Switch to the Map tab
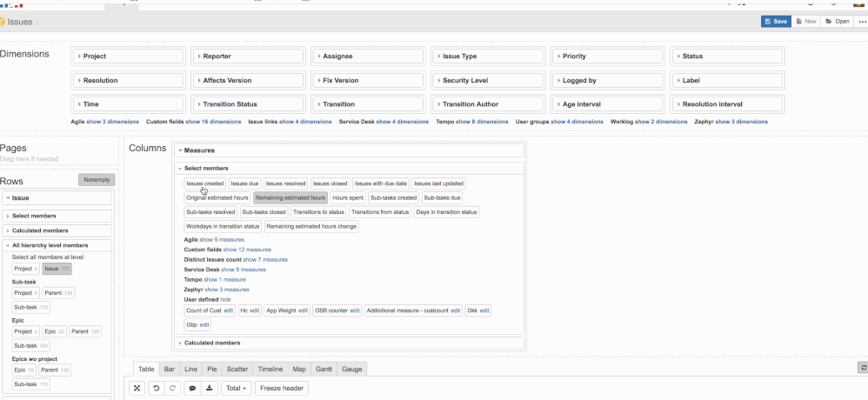The width and height of the screenshot is (868, 400). 299,369
